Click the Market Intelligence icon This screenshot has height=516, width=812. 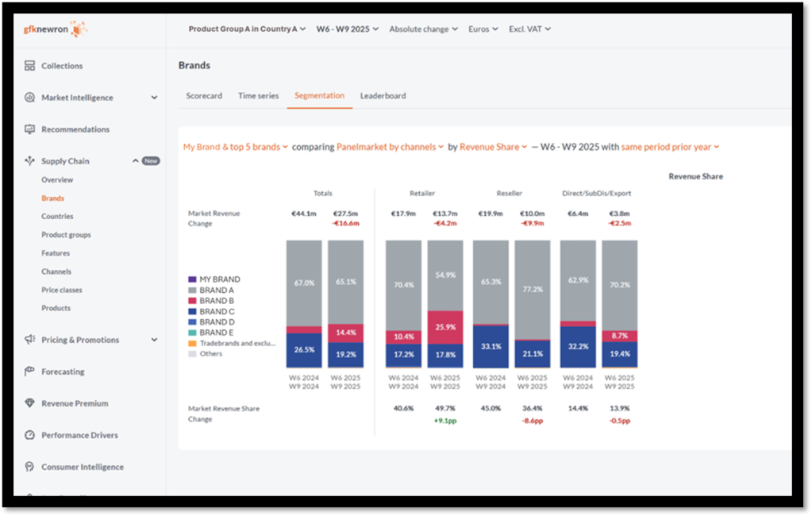tap(29, 98)
